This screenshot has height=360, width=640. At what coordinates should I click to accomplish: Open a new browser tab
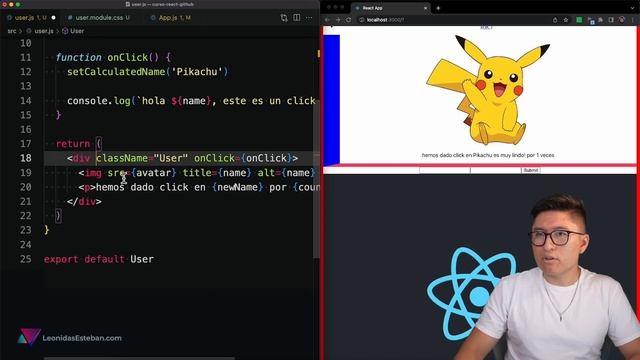pos(438,8)
